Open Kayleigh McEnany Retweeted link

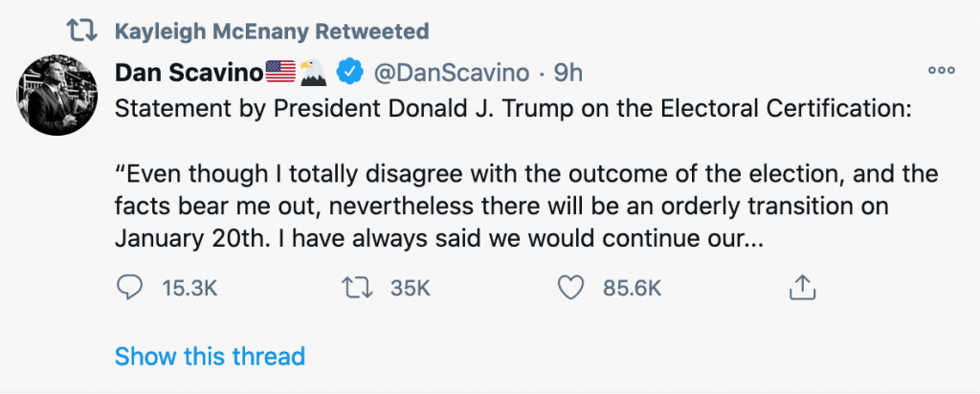click(x=272, y=32)
